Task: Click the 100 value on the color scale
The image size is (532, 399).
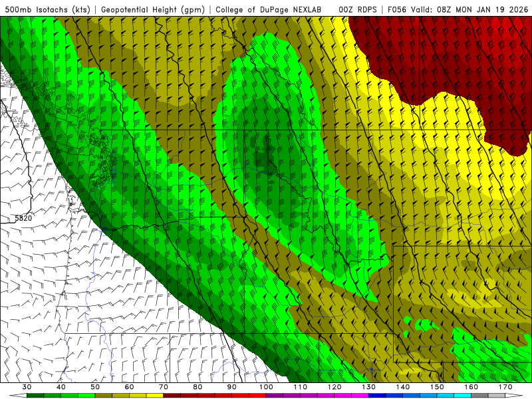Action: (266, 387)
